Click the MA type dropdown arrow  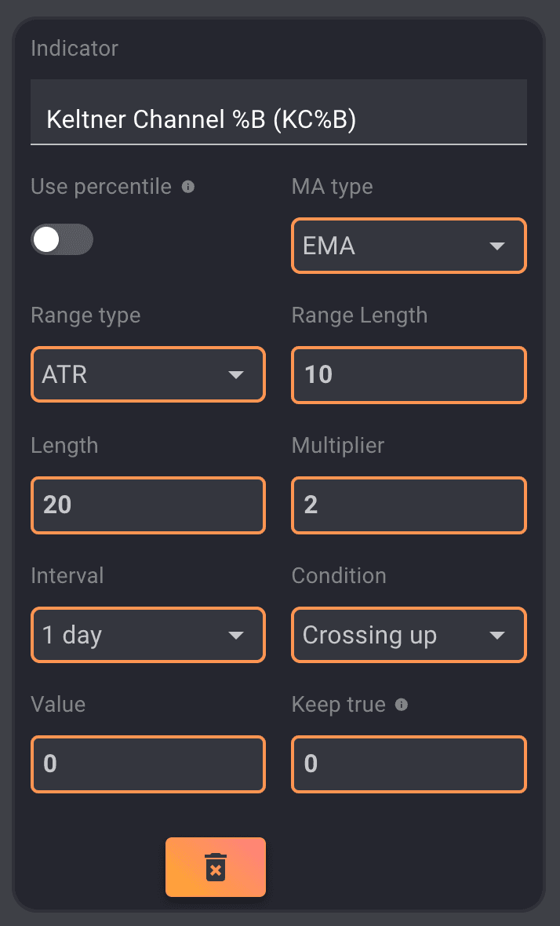(x=496, y=246)
